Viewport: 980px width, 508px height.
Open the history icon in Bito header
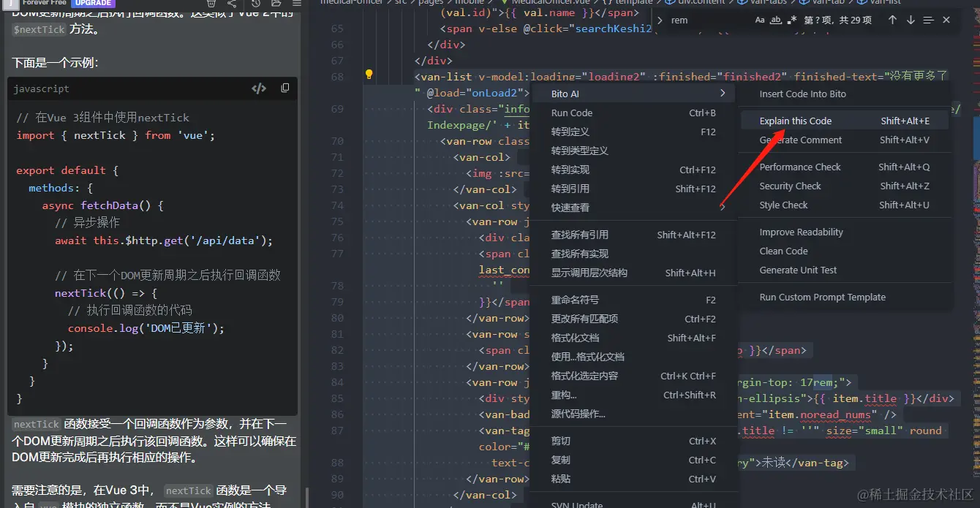[x=255, y=4]
